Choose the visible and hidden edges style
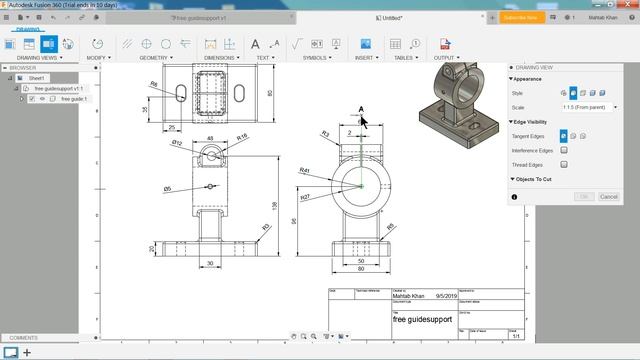Viewport: 640px width, 360px height. (583, 93)
